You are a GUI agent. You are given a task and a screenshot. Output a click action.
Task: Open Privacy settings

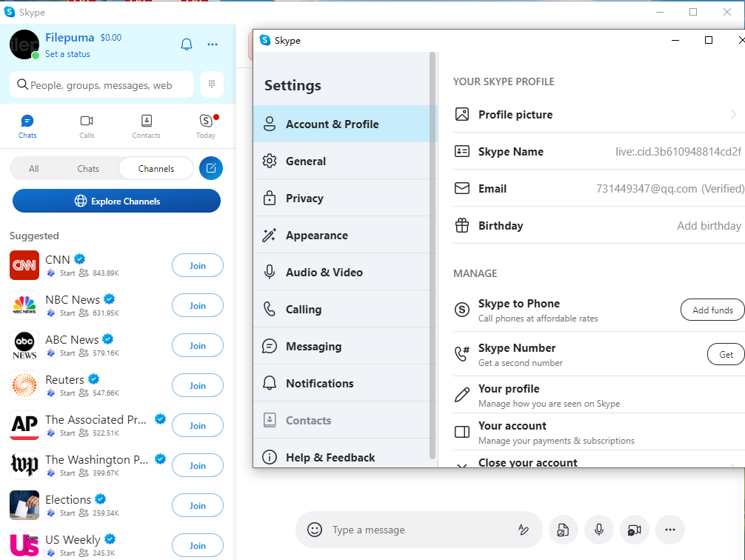341,199
